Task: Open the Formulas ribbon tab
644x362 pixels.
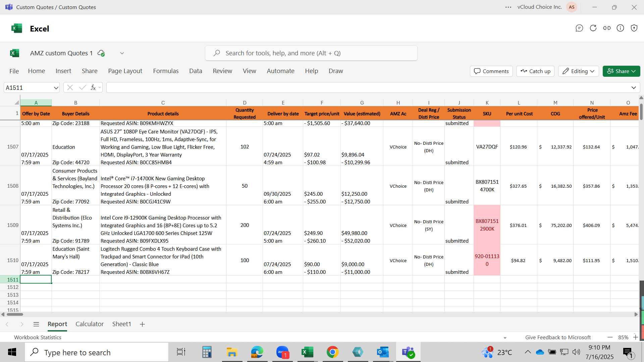Action: coord(166,71)
